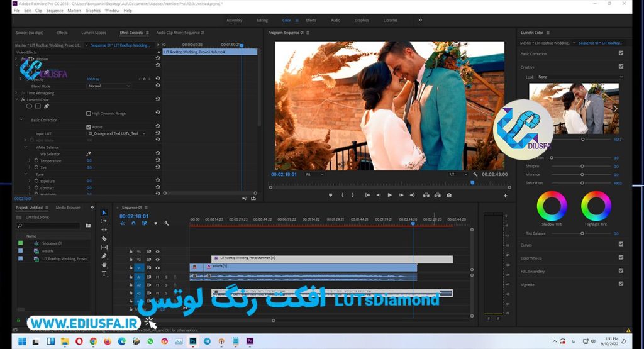Expand the Exposure parameter
The image size is (644, 349).
tap(30, 181)
